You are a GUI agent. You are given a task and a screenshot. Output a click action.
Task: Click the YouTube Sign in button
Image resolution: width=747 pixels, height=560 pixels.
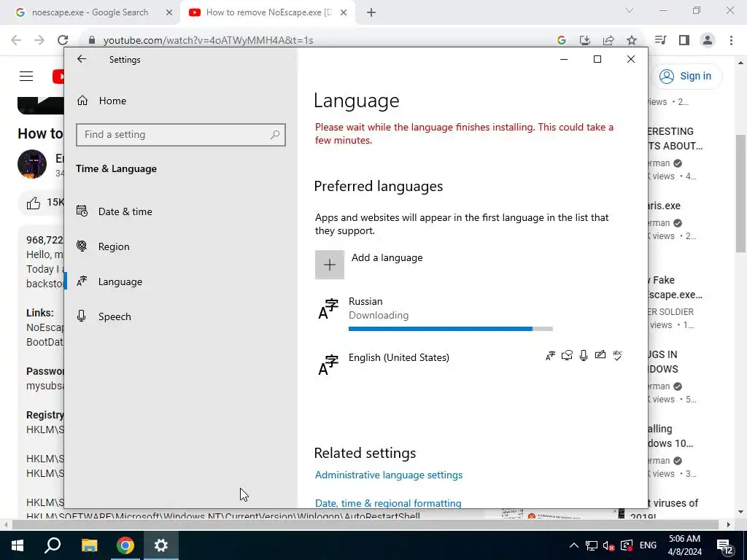686,76
